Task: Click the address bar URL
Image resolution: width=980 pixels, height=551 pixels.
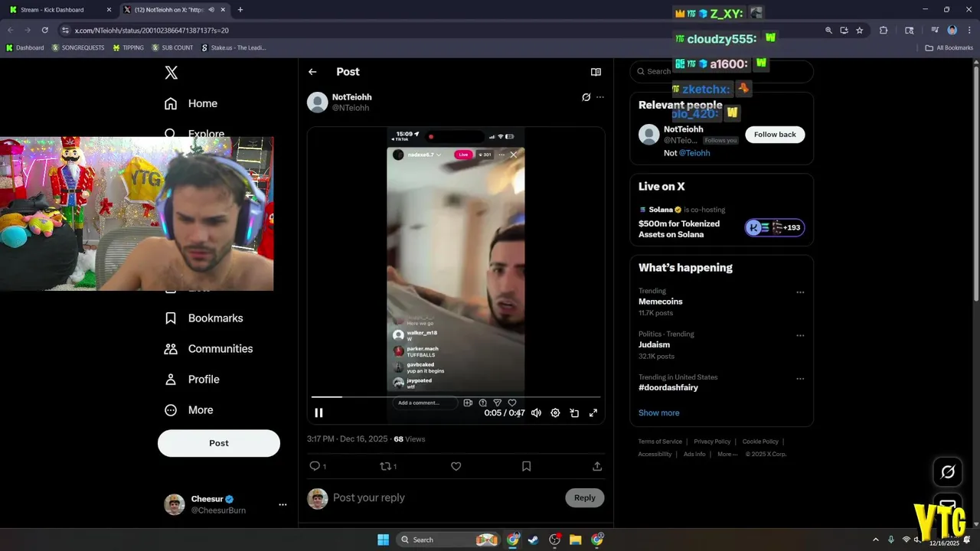Action: tap(152, 31)
